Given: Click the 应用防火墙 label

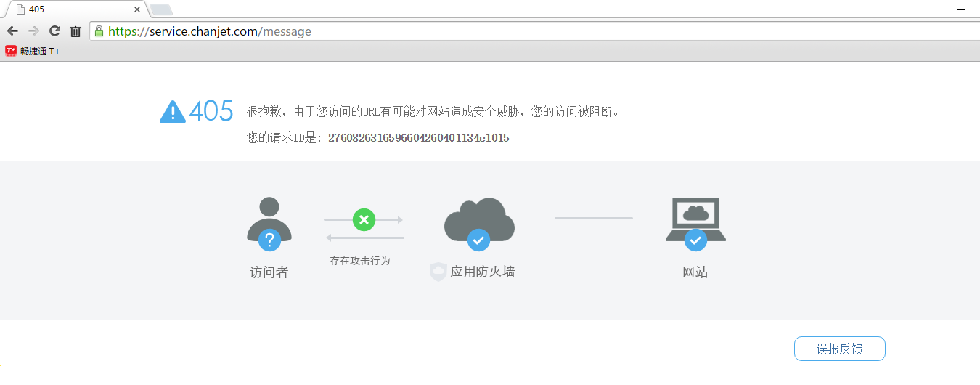Looking at the screenshot, I should [x=483, y=272].
